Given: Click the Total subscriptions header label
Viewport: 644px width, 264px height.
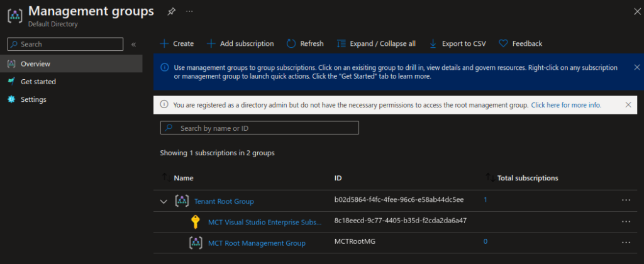Looking at the screenshot, I should [x=528, y=178].
